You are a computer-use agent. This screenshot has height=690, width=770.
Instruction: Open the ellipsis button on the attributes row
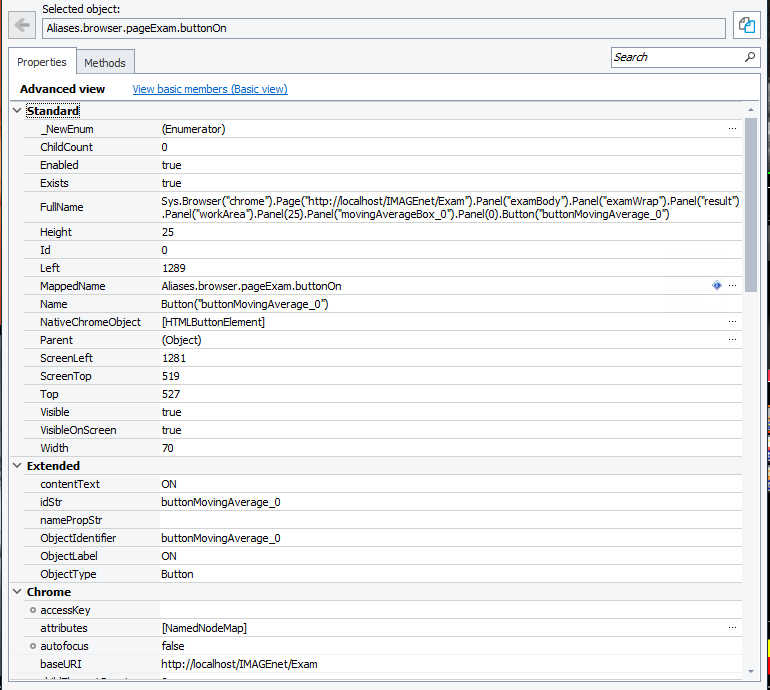(732, 628)
